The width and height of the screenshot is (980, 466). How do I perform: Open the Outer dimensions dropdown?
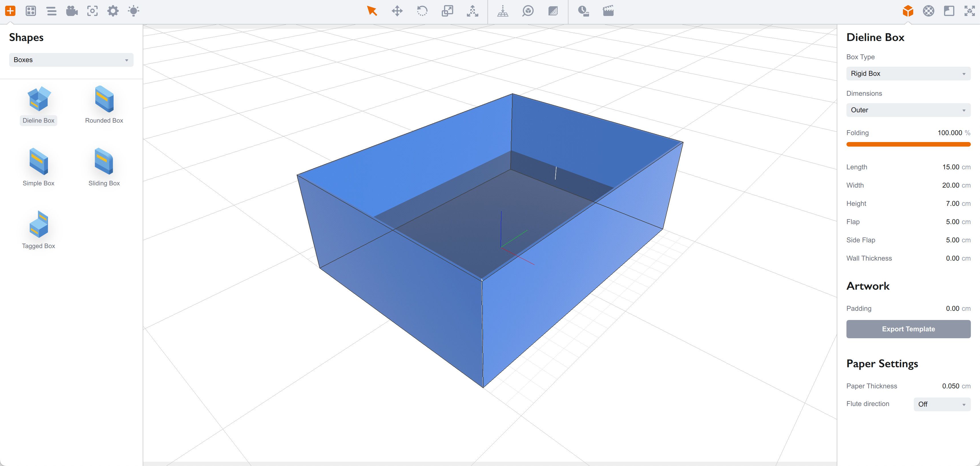coord(908,110)
